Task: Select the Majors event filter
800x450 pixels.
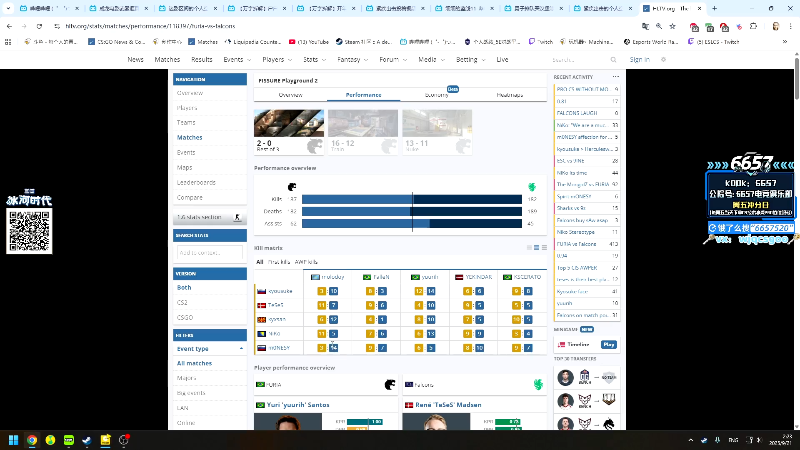Action: click(x=186, y=378)
